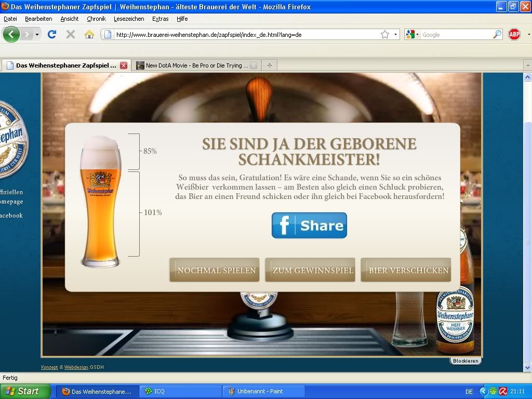
Task: Switch to Firefox Weihenstephaner taskbar button
Action: (97, 392)
